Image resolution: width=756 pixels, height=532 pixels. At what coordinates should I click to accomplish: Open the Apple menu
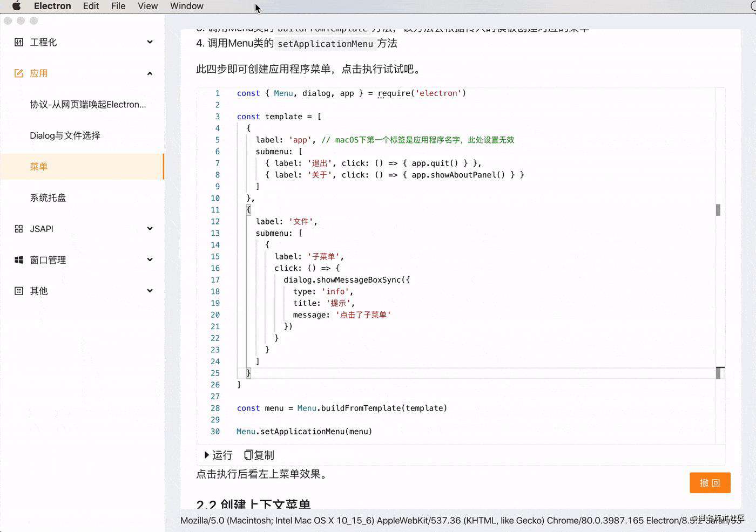17,6
